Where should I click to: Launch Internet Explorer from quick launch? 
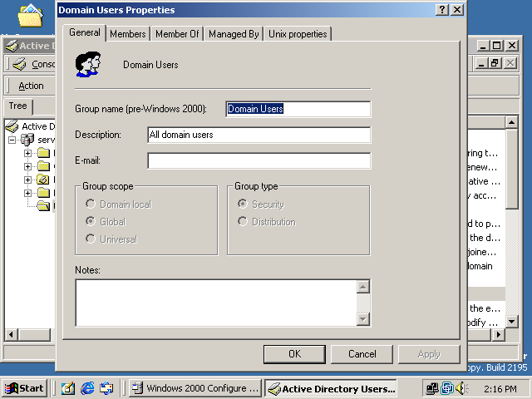[x=87, y=388]
